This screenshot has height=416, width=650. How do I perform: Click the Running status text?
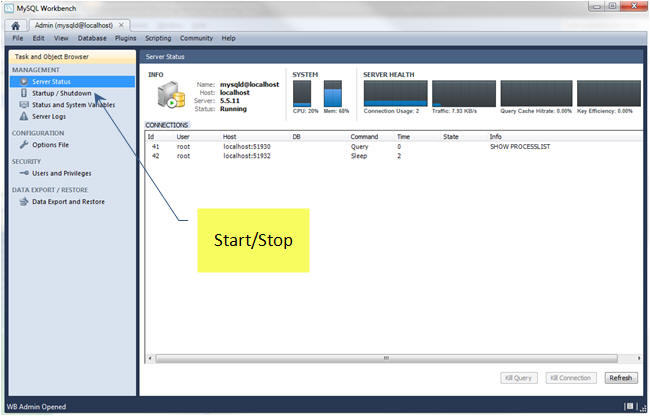233,109
